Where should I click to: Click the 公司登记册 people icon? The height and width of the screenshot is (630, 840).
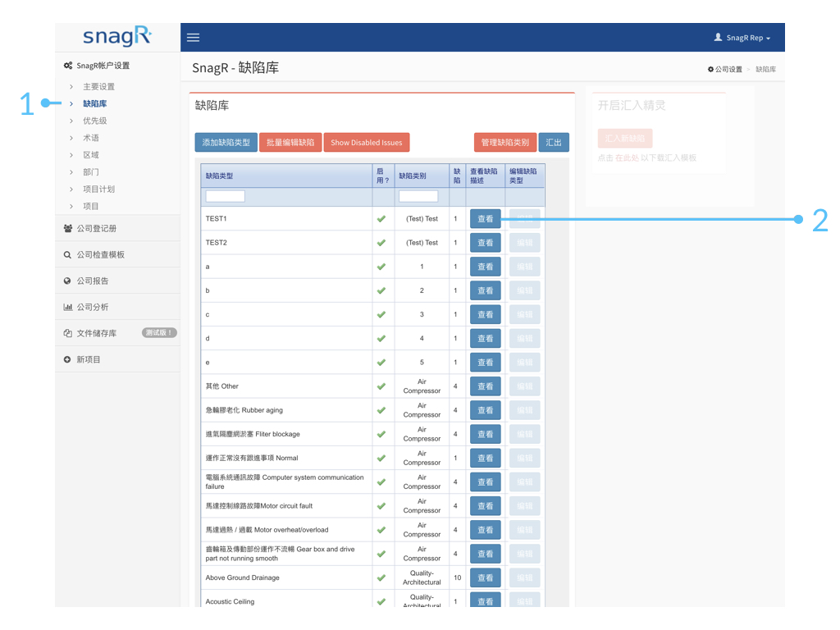(67, 228)
